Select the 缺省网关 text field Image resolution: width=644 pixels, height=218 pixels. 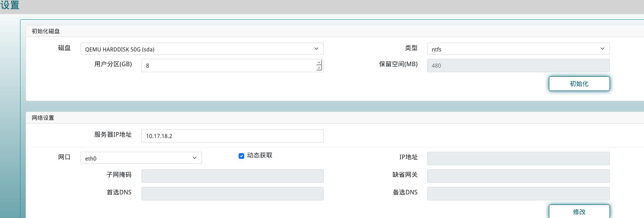click(x=518, y=176)
